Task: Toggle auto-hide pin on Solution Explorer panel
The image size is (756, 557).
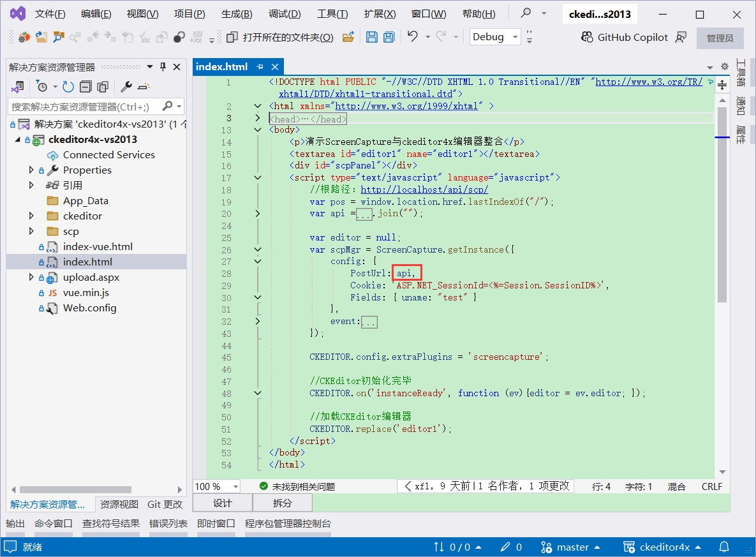Action: tap(163, 67)
